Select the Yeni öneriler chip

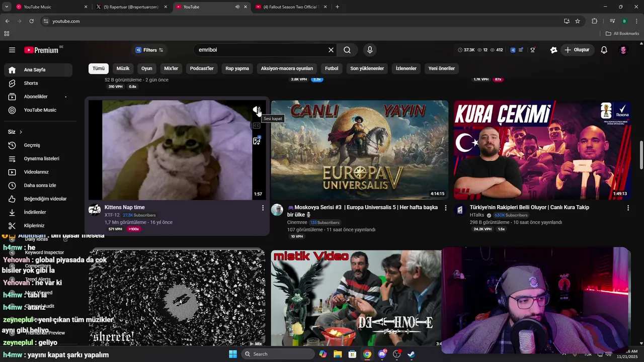[442, 68]
